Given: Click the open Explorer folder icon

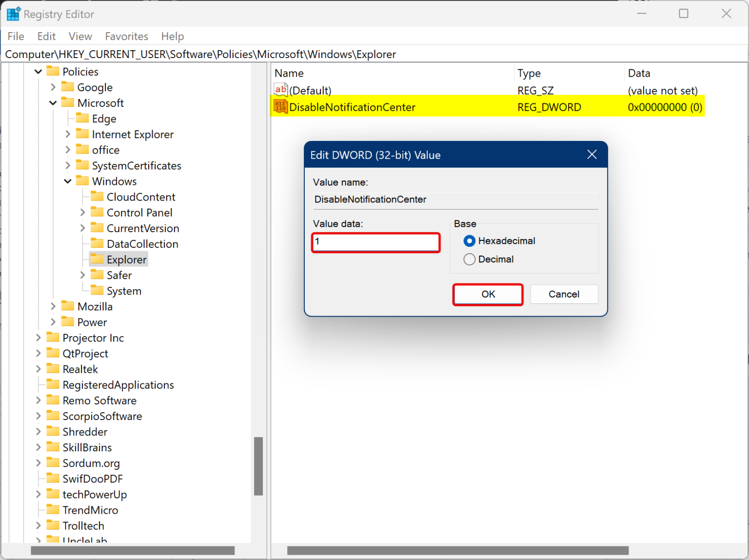Looking at the screenshot, I should point(97,259).
